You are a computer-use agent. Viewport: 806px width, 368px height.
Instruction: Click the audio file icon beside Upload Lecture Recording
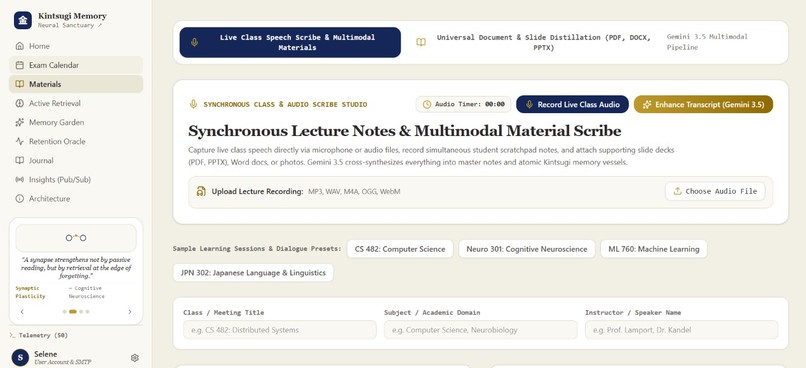(201, 191)
